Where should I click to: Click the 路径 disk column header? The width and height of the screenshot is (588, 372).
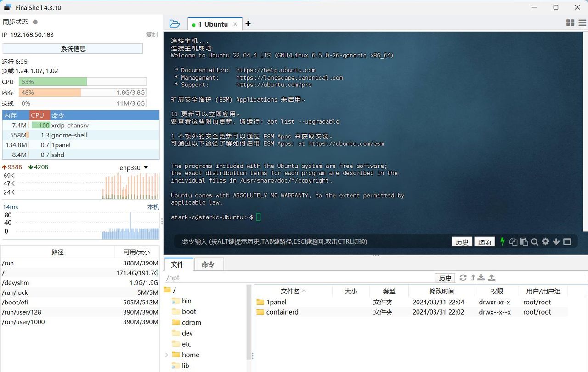57,252
